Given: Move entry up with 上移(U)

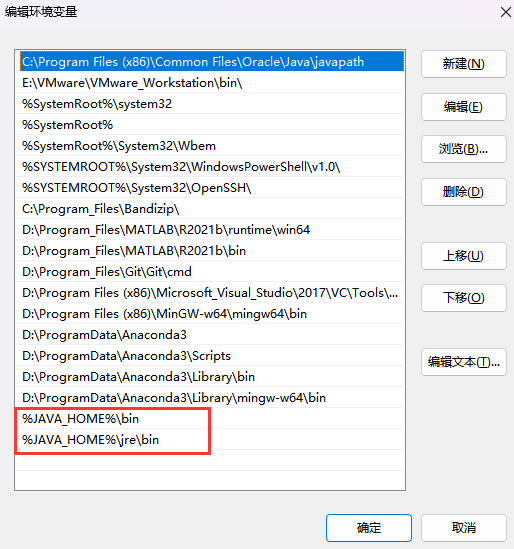Looking at the screenshot, I should pyautogui.click(x=464, y=256).
